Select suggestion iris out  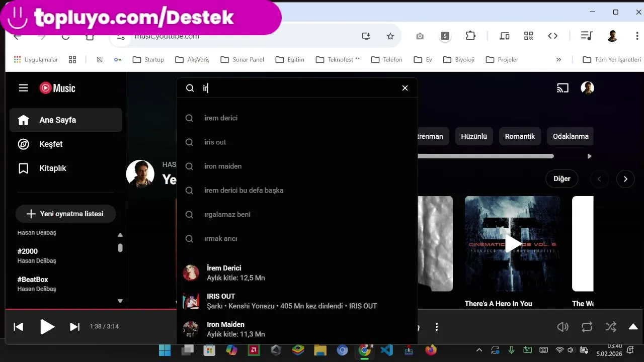297,142
